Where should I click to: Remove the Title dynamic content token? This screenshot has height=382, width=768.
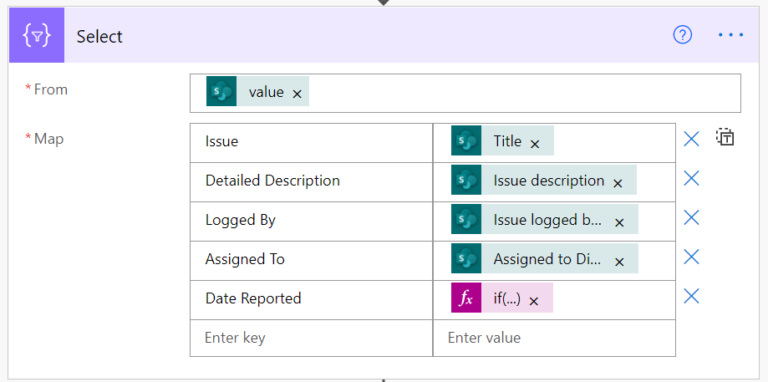(x=535, y=144)
